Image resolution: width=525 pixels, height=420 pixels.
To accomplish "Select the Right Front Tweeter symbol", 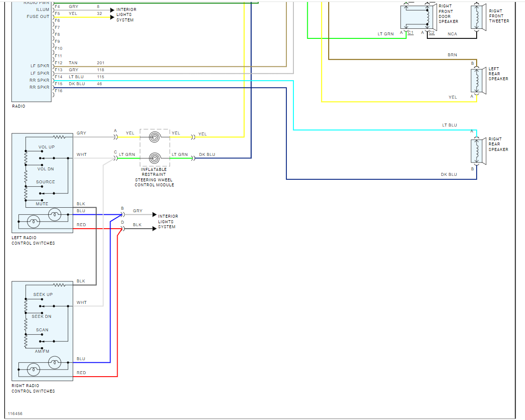I will [x=478, y=16].
